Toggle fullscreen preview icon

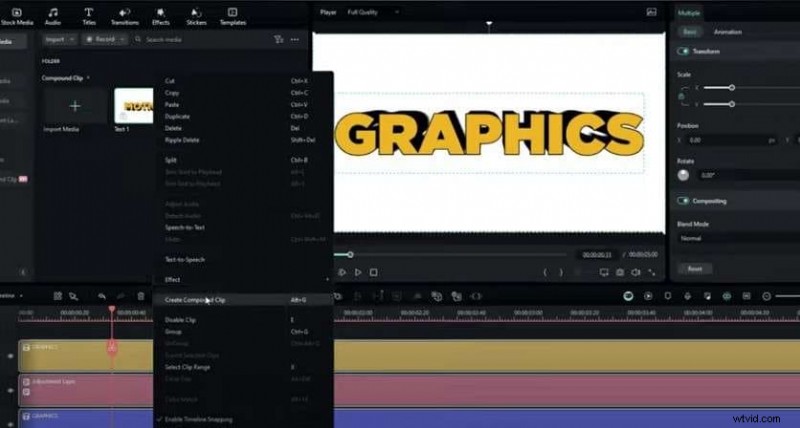[x=652, y=272]
